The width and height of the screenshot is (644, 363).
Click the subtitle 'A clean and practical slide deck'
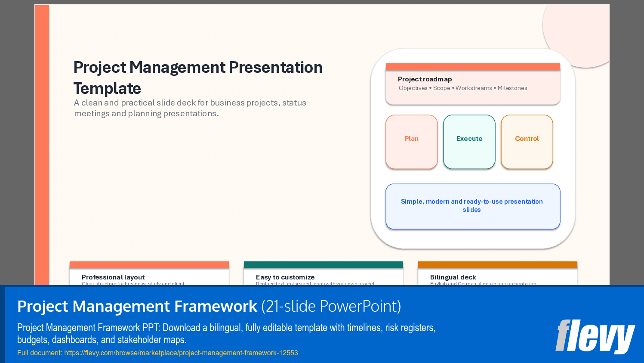point(190,108)
